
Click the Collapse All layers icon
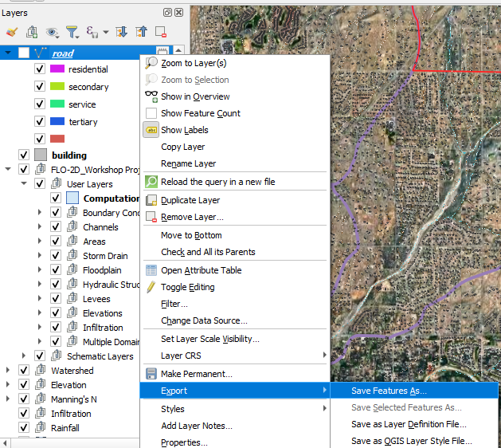pos(141,33)
